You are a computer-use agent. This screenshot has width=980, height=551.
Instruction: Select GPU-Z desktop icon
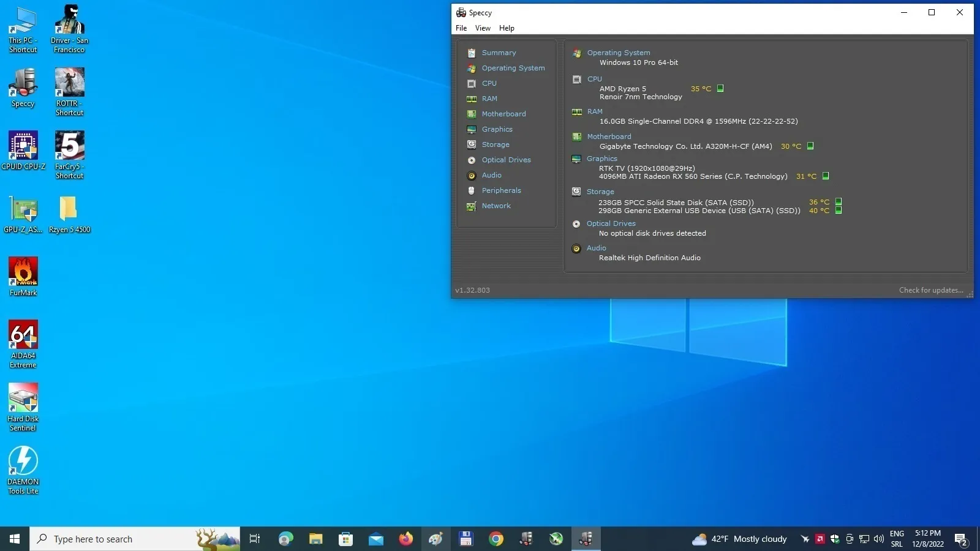(x=23, y=214)
